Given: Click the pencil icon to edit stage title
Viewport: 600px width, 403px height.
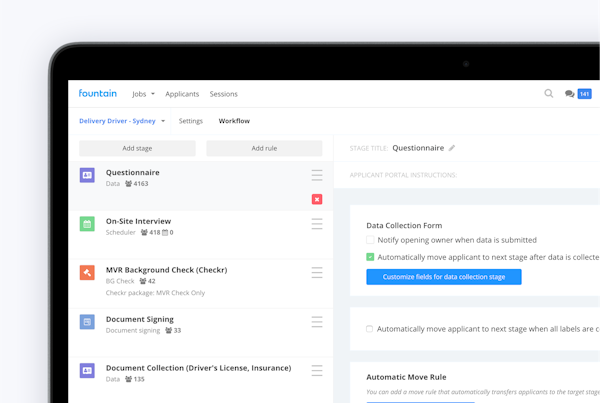Looking at the screenshot, I should [452, 148].
